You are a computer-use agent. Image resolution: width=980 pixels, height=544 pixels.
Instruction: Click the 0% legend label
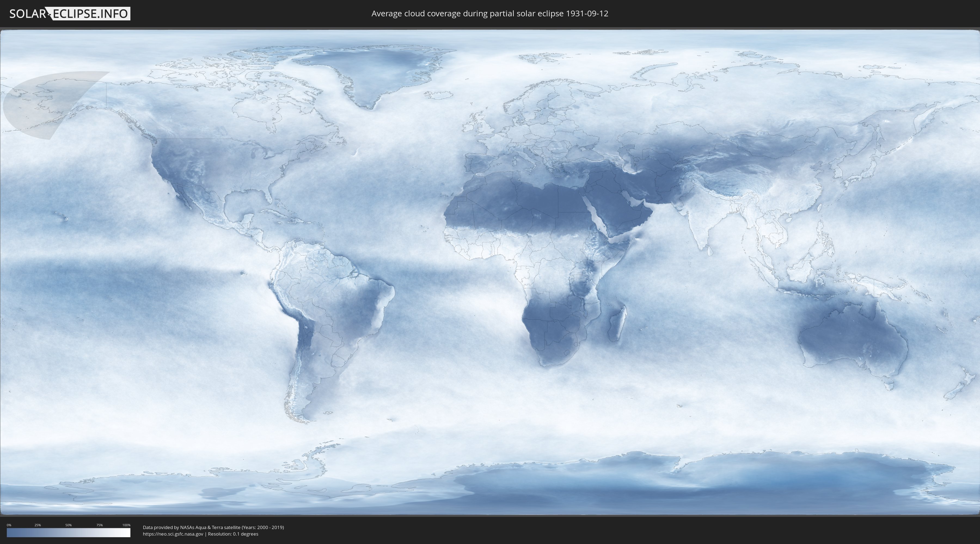(9, 525)
